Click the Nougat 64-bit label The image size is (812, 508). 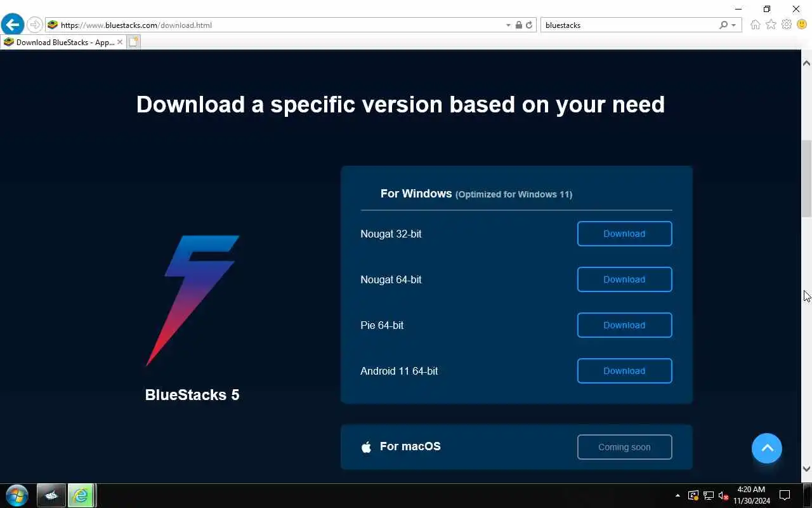coord(391,279)
